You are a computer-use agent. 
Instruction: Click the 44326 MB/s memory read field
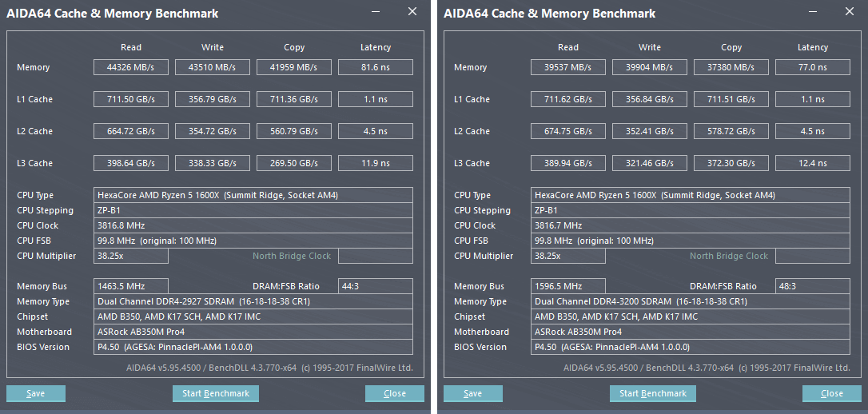point(131,67)
